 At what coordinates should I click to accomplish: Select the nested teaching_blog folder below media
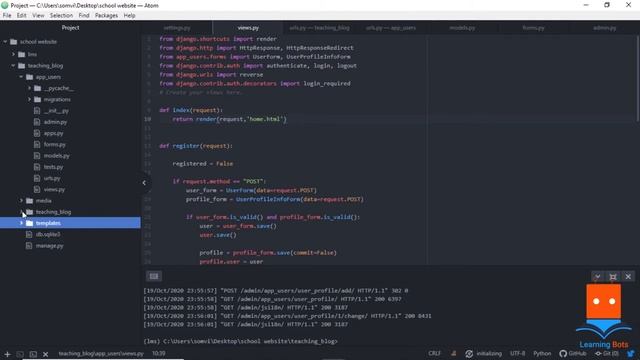(x=53, y=212)
